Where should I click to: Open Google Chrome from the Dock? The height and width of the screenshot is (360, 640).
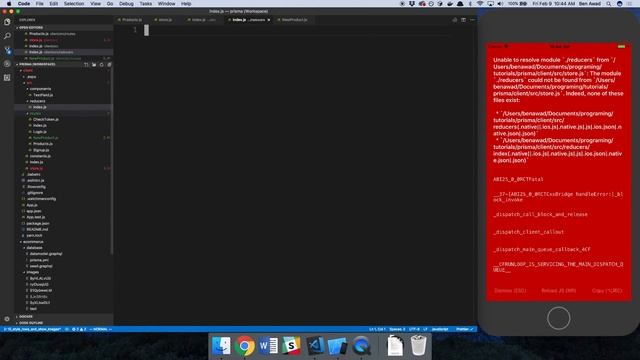[245, 346]
